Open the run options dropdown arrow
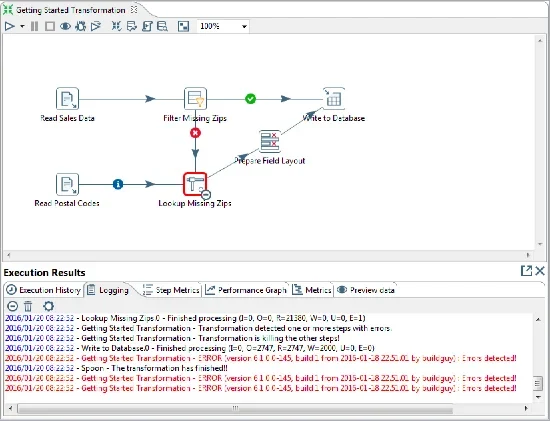 (22, 26)
